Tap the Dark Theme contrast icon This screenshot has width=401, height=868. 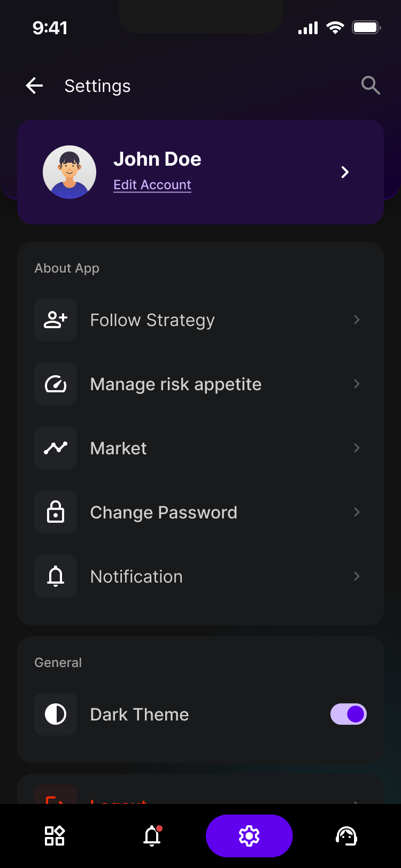coord(56,714)
